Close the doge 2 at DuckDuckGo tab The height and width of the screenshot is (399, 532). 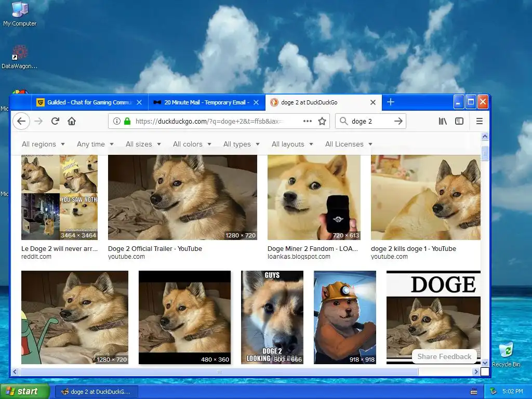(373, 102)
